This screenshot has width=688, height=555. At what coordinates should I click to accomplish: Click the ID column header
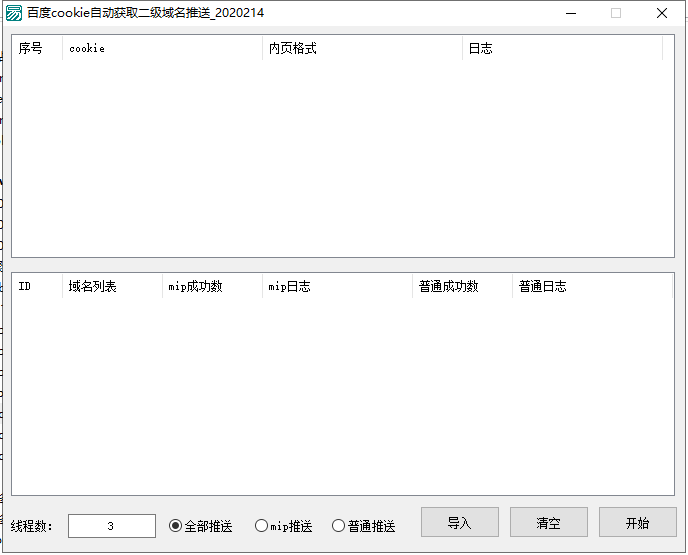[x=37, y=286]
